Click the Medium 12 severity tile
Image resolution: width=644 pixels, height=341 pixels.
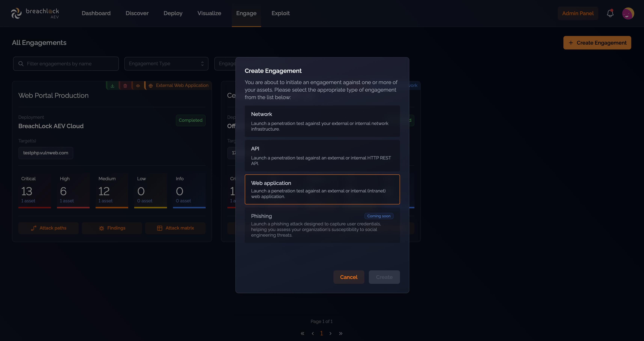click(112, 190)
